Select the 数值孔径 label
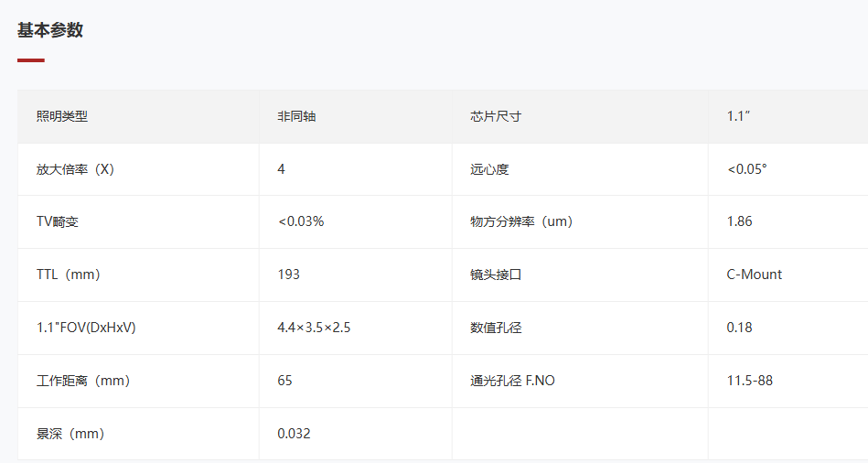Viewport: 868px width, 463px height. click(x=496, y=328)
